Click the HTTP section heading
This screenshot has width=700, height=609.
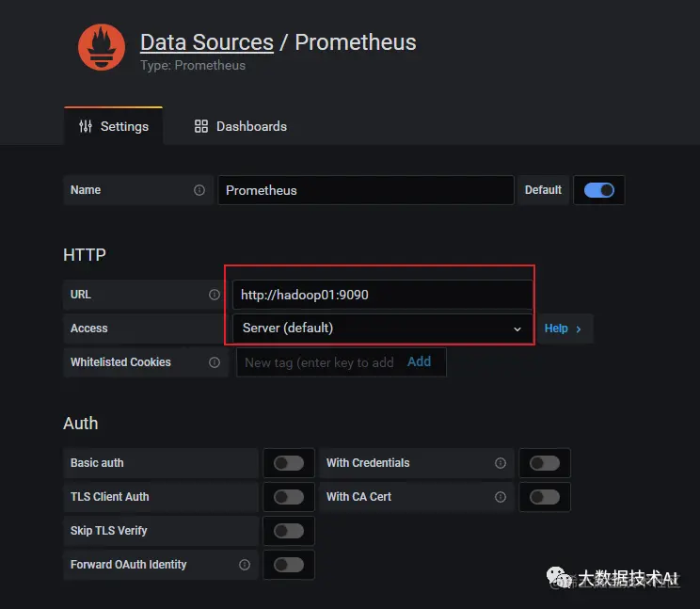(85, 255)
